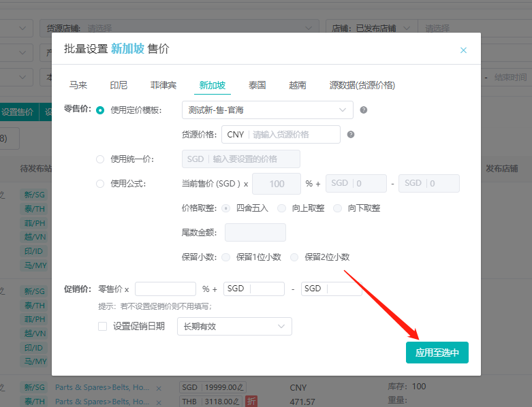
Task: Choose 保留2位小数 radio option
Action: click(x=294, y=257)
